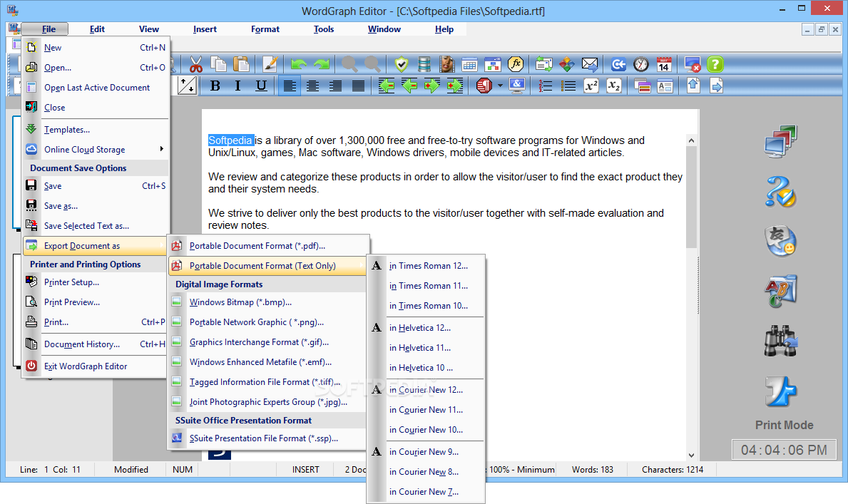Export as Windows Bitmap (*.bmp)...
The image size is (848, 504).
click(x=267, y=302)
